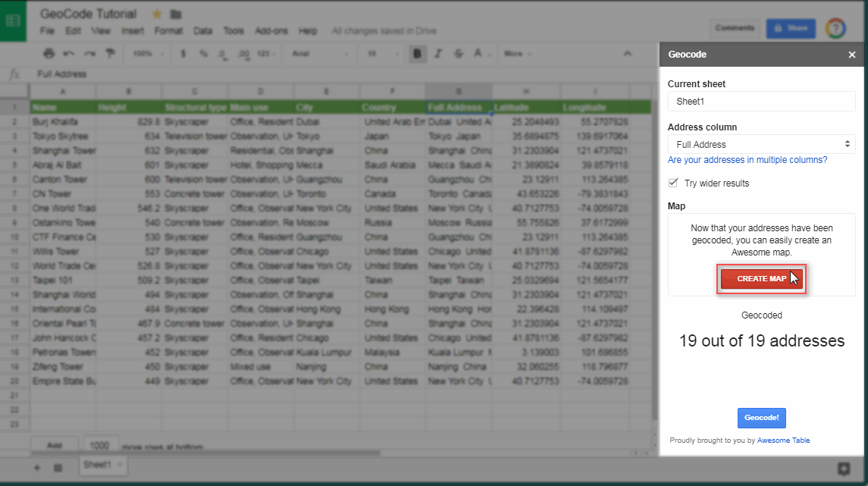868x486 pixels.
Task: Format as percent
Action: 203,54
